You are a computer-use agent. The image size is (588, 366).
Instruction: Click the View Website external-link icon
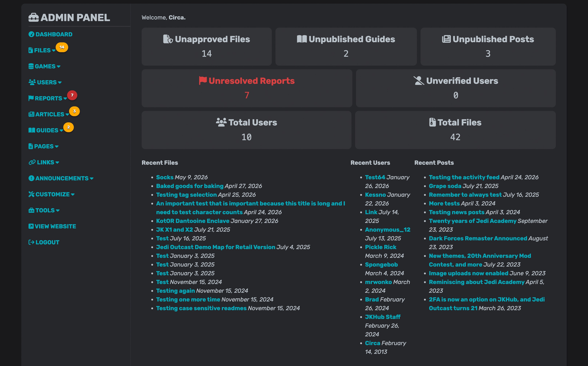pos(31,226)
